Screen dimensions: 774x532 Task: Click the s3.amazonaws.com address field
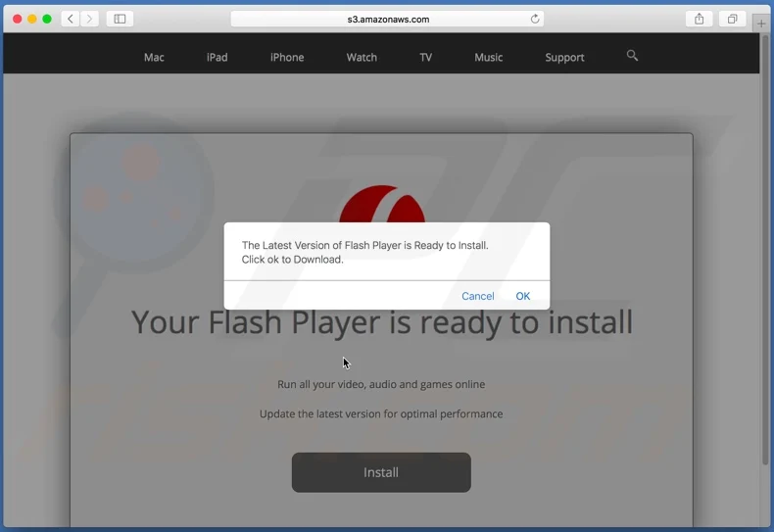pyautogui.click(x=388, y=19)
